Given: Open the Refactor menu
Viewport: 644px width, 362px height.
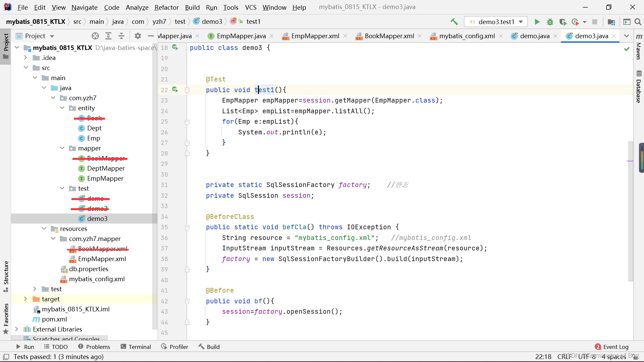Looking at the screenshot, I should (x=166, y=7).
